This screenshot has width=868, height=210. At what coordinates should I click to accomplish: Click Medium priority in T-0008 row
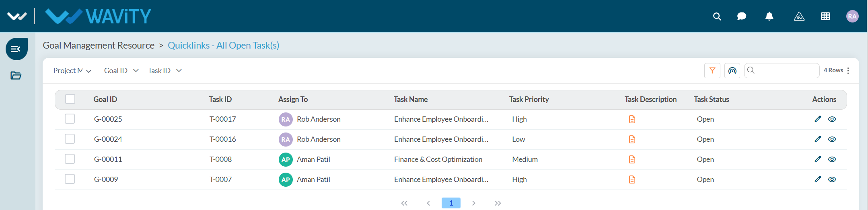pyautogui.click(x=525, y=159)
